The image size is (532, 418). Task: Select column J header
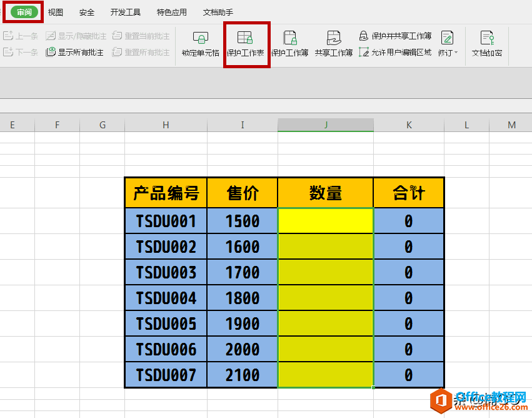click(326, 125)
